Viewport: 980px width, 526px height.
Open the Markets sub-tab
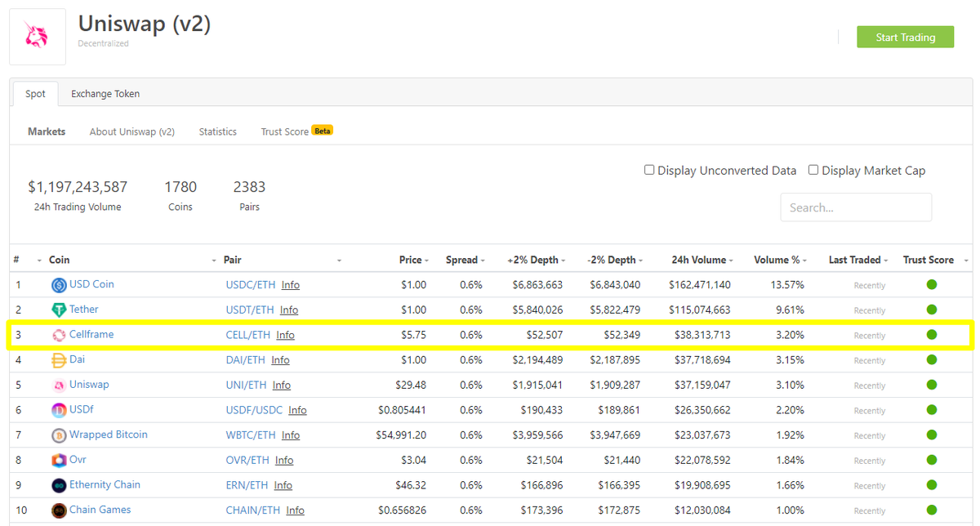coord(47,131)
